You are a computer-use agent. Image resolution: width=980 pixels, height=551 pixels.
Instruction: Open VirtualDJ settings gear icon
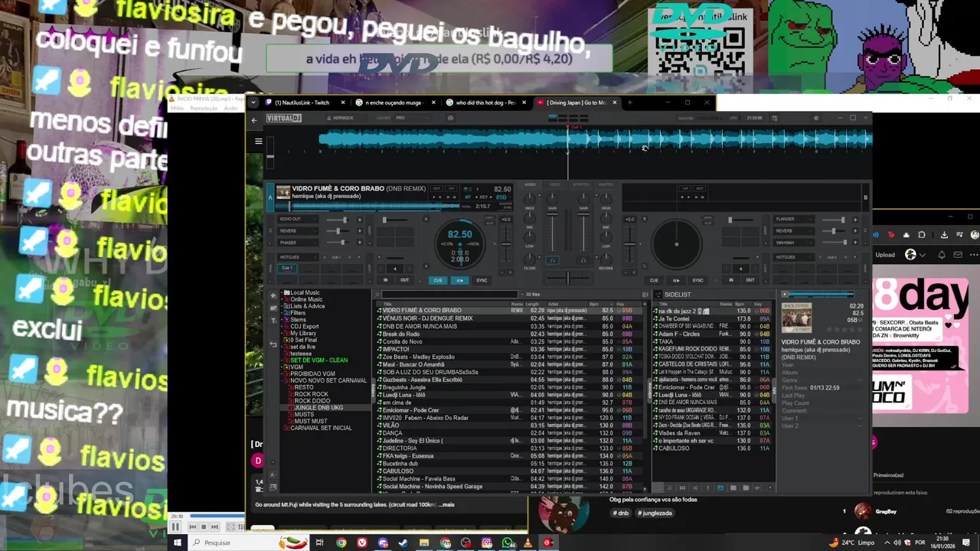pyautogui.click(x=815, y=118)
